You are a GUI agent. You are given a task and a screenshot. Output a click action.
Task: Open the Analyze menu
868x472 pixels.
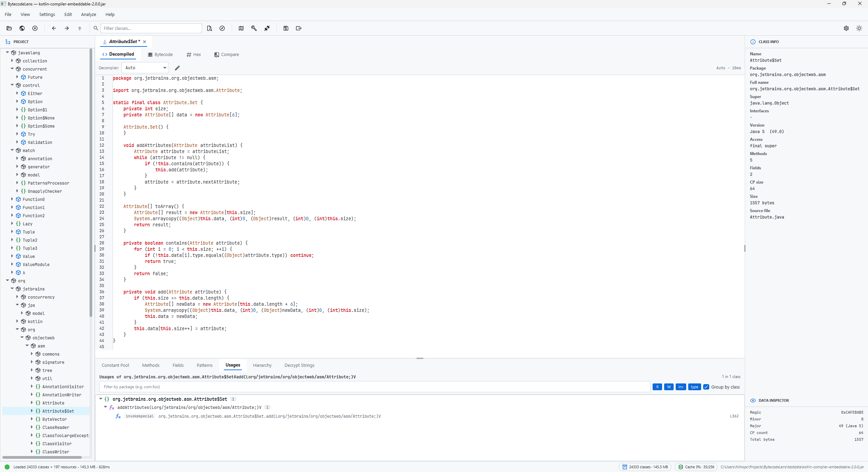coord(89,14)
